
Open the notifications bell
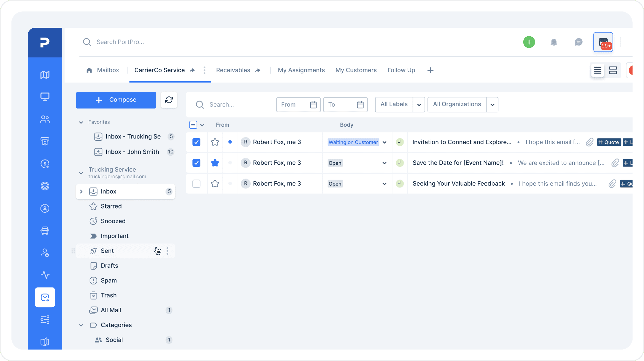(x=554, y=42)
